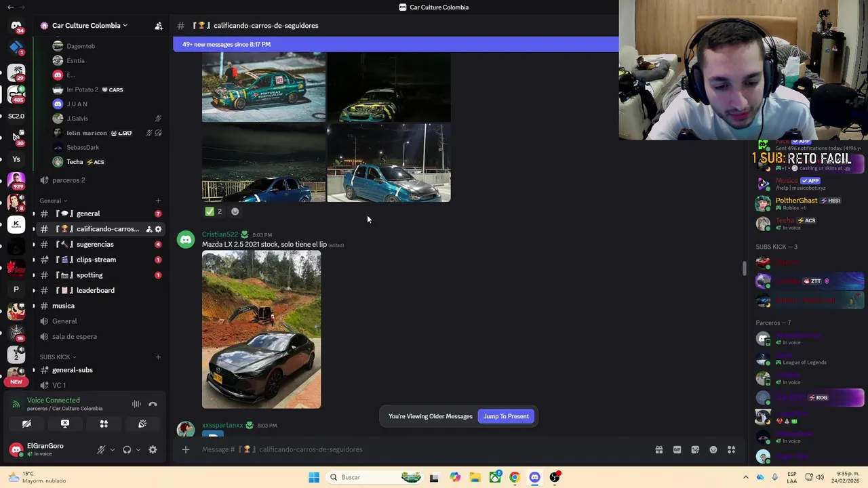The width and height of the screenshot is (868, 488).
Task: Click the new messages since 8:17 PM banner
Action: click(395, 45)
